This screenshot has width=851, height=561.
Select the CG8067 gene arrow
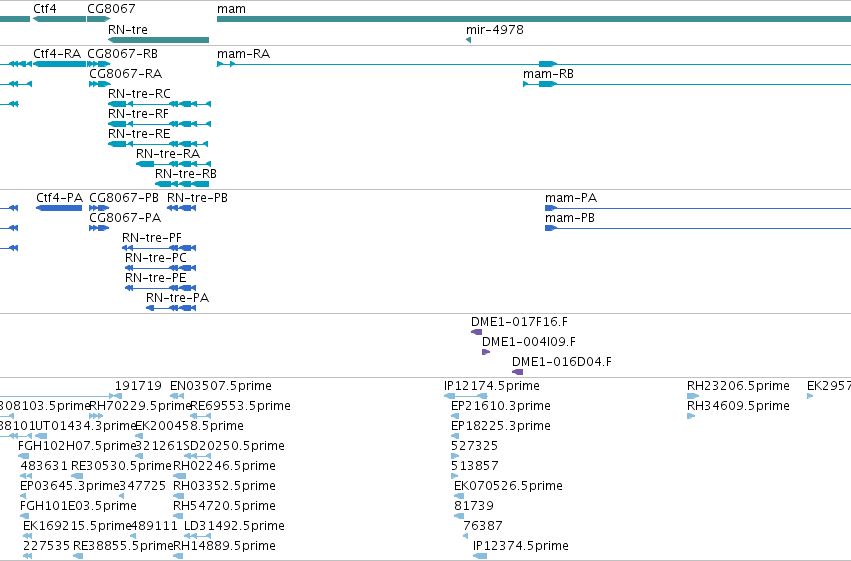pos(98,19)
